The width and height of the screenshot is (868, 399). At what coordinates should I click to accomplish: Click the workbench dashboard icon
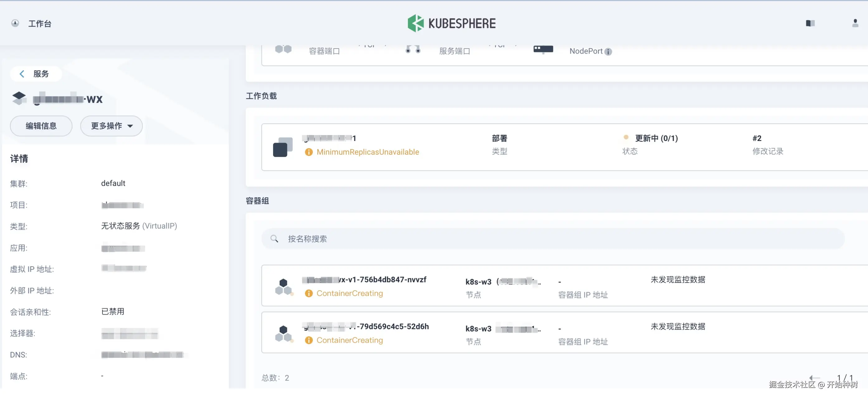[15, 23]
